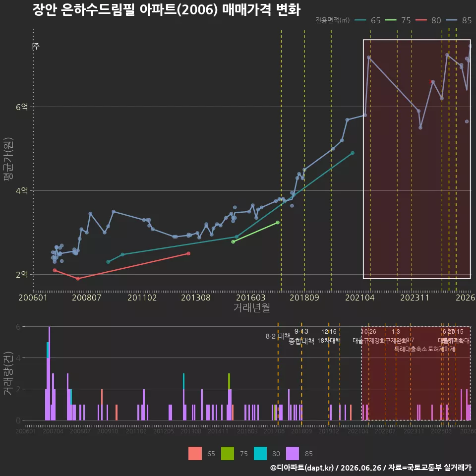Click the 201411 tick label on volume chart
Screen dimensions: 476x476
coord(218,431)
